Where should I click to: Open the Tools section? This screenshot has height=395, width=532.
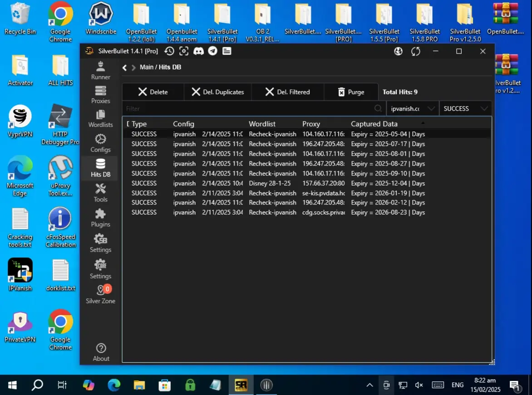[100, 193]
